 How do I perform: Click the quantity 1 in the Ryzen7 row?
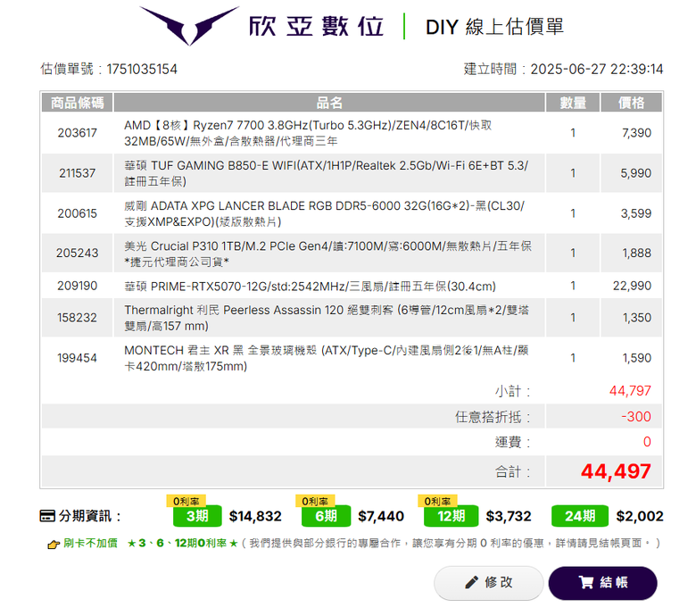573,133
